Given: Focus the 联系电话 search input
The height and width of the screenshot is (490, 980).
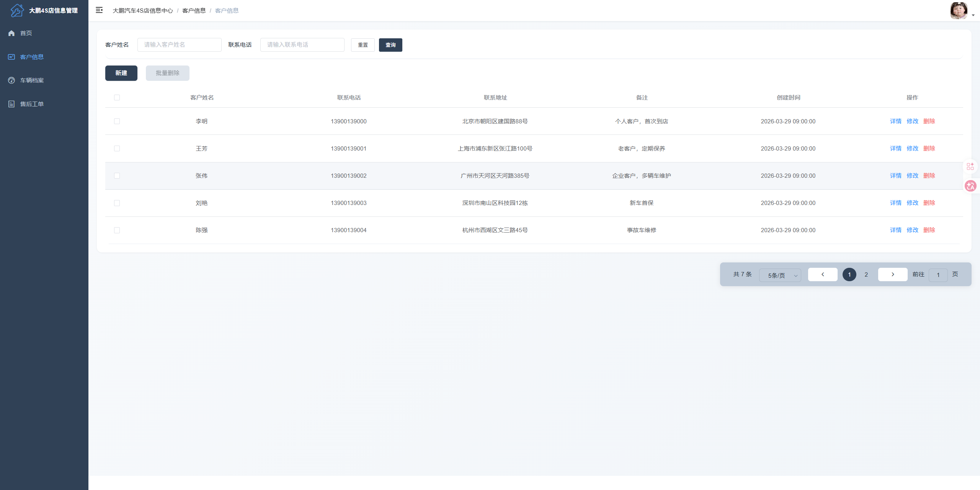Looking at the screenshot, I should pyautogui.click(x=302, y=45).
